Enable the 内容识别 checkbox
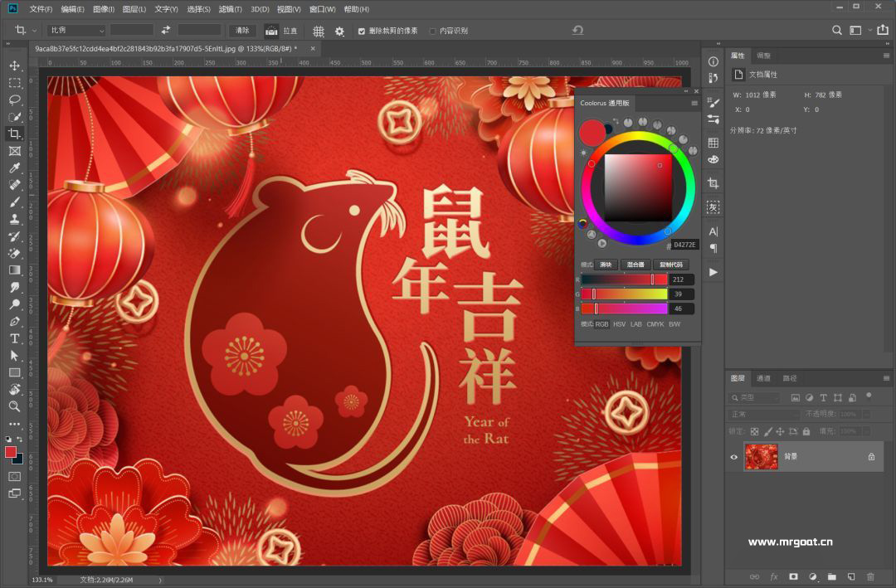896x588 pixels. click(x=433, y=31)
